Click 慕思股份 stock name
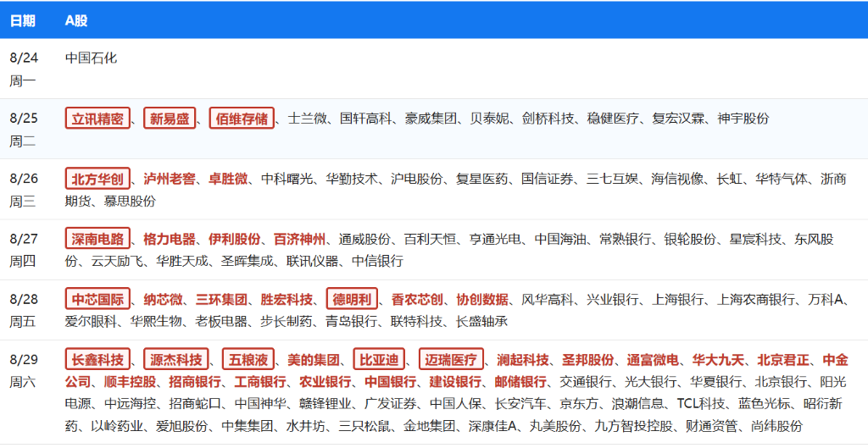Image resolution: width=868 pixels, height=448 pixels. (x=130, y=201)
